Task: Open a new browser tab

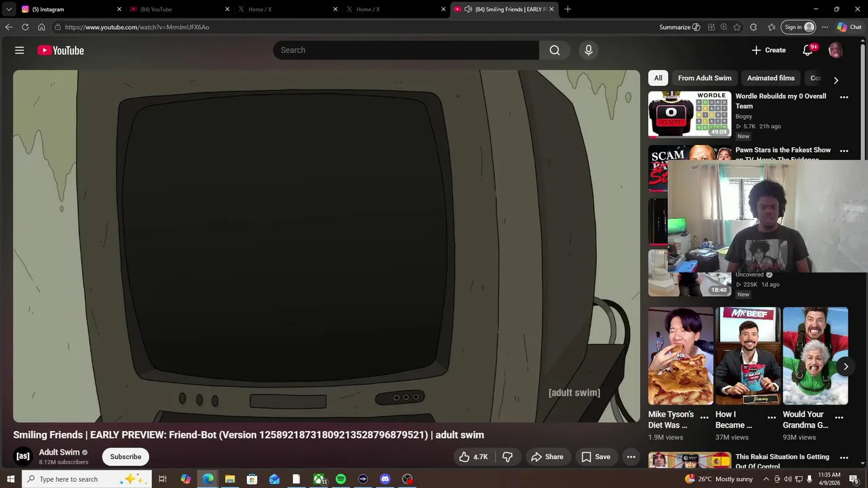Action: pyautogui.click(x=568, y=9)
